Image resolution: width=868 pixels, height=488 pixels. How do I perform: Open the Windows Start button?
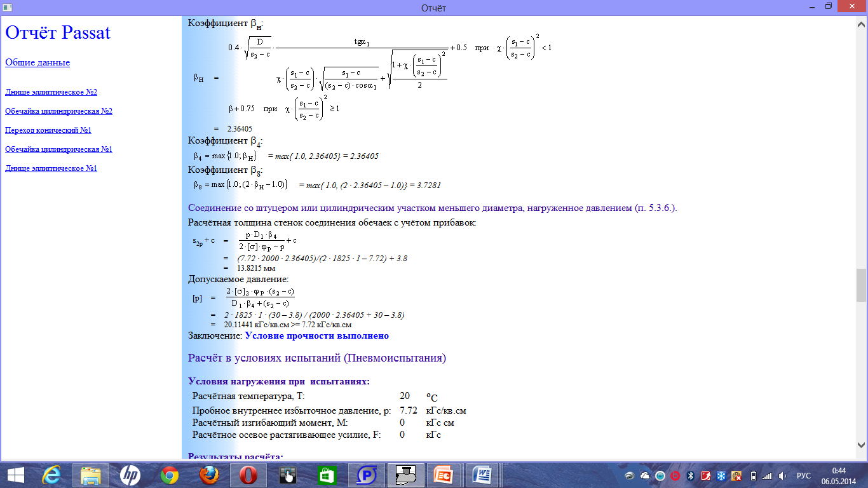click(x=15, y=475)
